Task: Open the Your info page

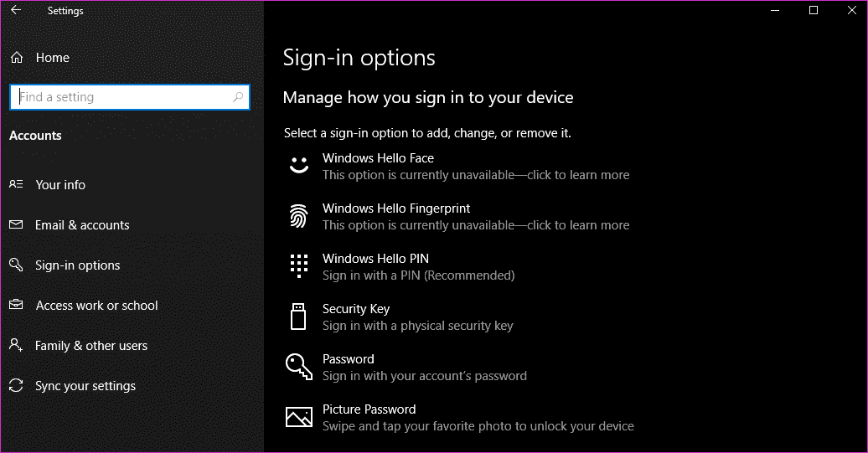Action: coord(60,185)
